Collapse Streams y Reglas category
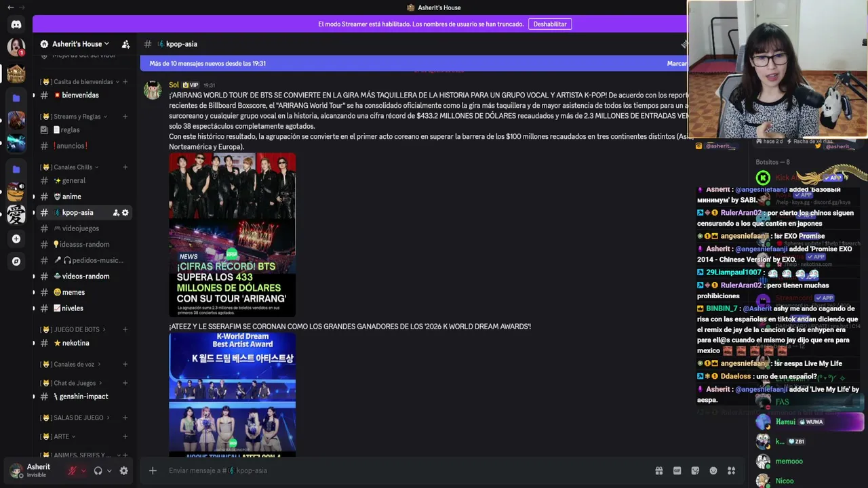This screenshot has width=868, height=488. tap(75, 117)
